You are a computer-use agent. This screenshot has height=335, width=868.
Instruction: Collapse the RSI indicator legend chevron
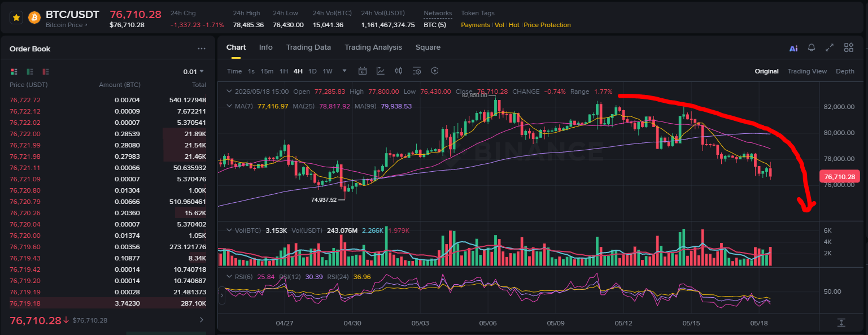coord(229,276)
